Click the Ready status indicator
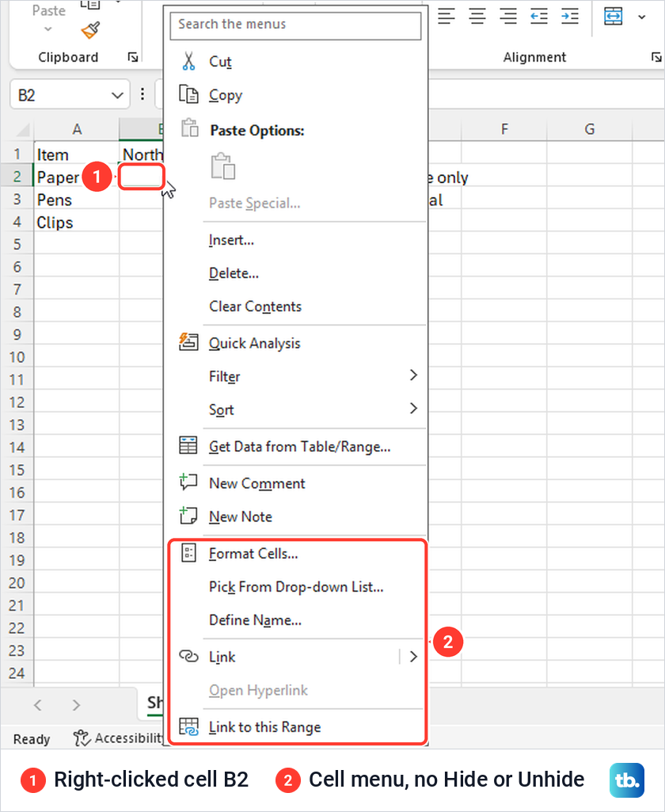The height and width of the screenshot is (812, 665). tap(32, 739)
